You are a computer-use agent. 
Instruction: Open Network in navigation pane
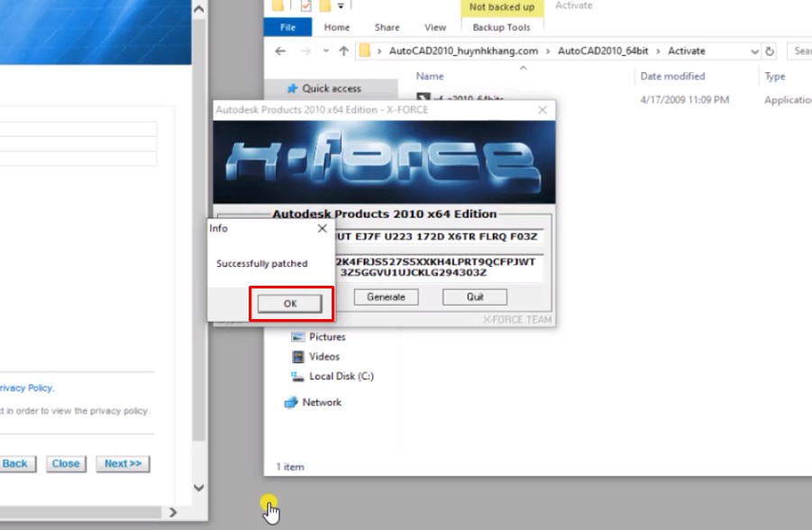(322, 402)
